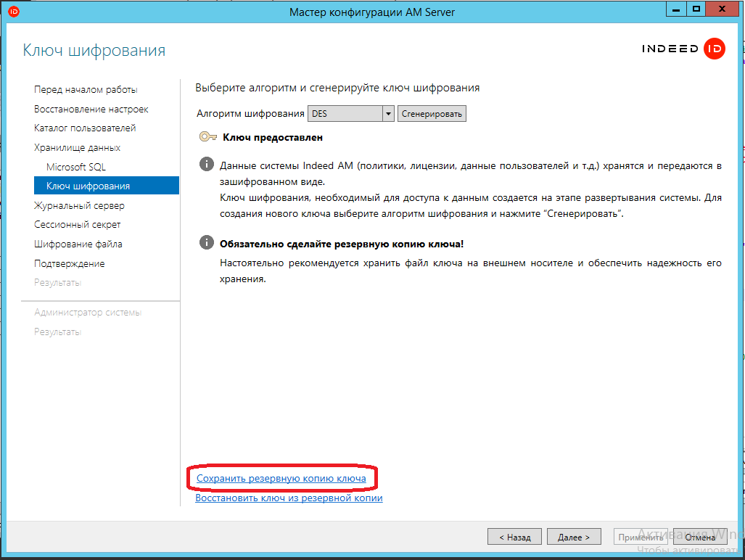This screenshot has width=745, height=560.
Task: Click 'Восстановить ключ из резервной копии' link
Action: click(x=289, y=498)
